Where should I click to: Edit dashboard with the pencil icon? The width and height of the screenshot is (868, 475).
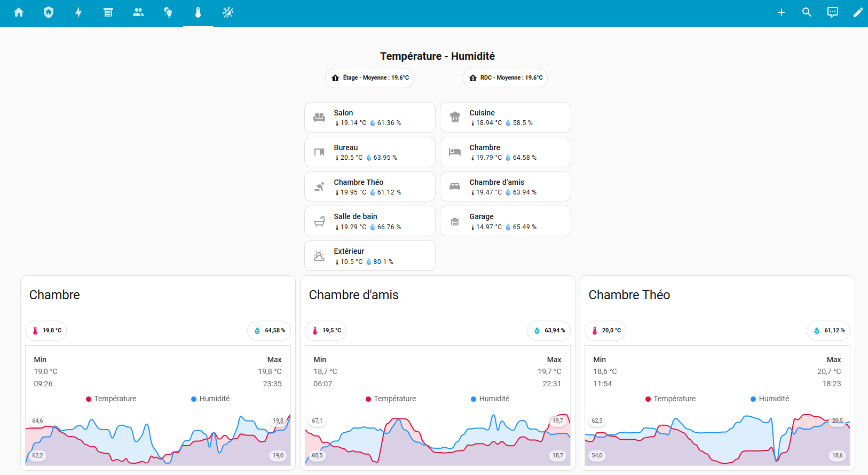[x=858, y=12]
